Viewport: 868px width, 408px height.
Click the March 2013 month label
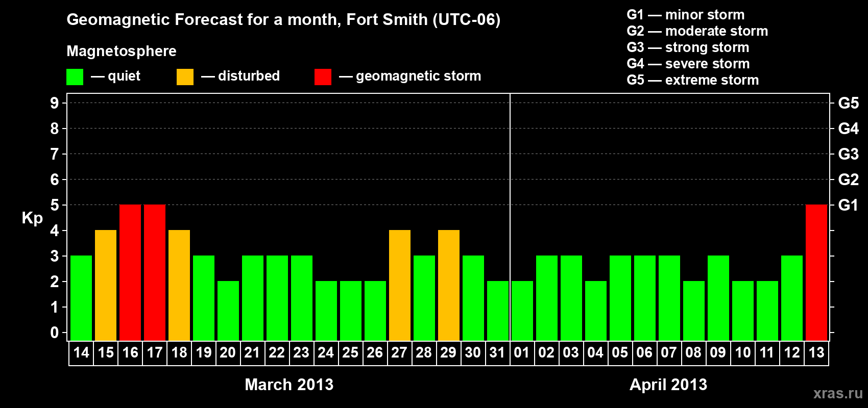[289, 385]
